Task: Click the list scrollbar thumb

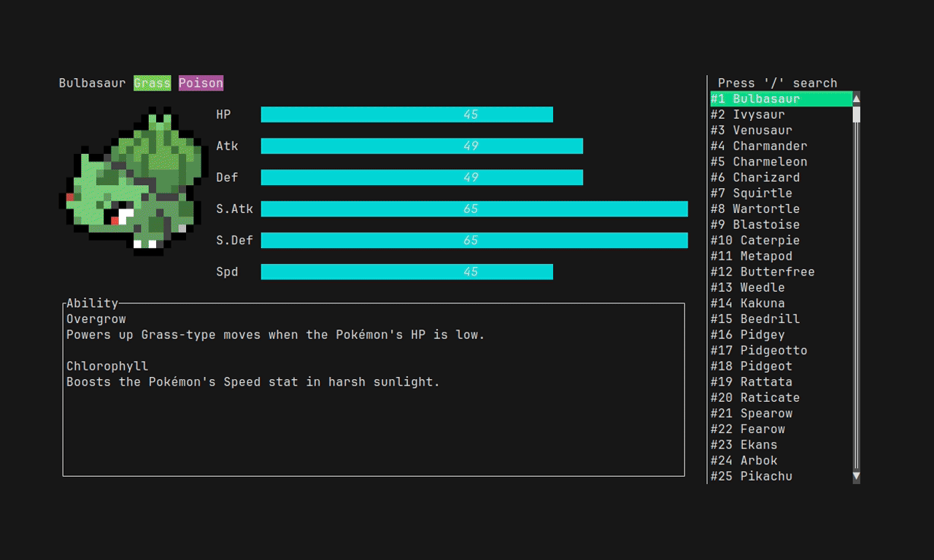Action: [x=857, y=114]
